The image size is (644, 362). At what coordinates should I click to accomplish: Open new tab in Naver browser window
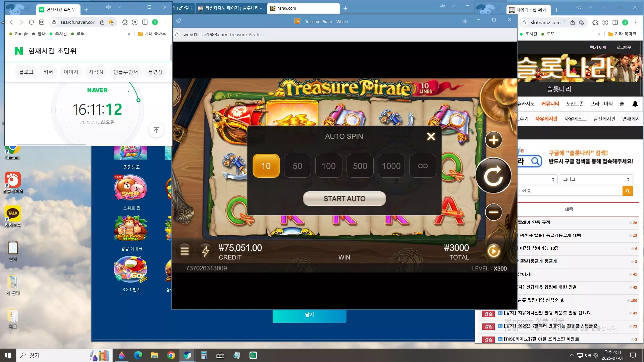(x=86, y=10)
